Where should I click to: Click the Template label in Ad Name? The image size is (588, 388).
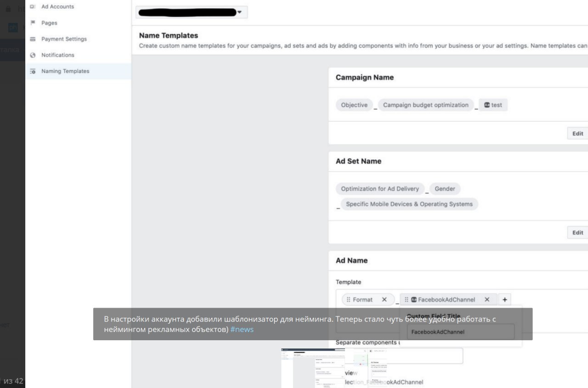pyautogui.click(x=349, y=282)
